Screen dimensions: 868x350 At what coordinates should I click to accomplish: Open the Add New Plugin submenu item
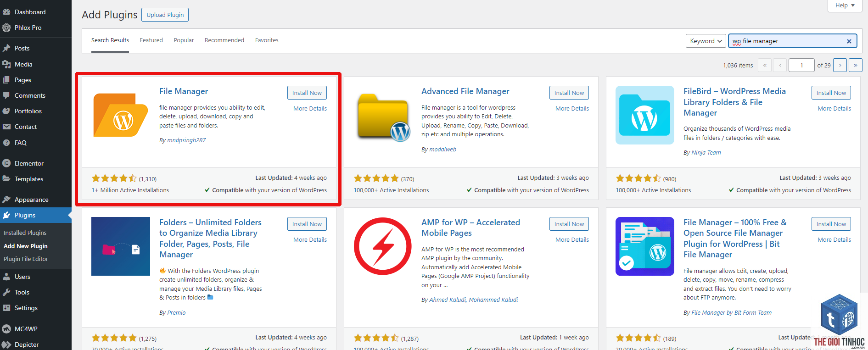[26, 246]
